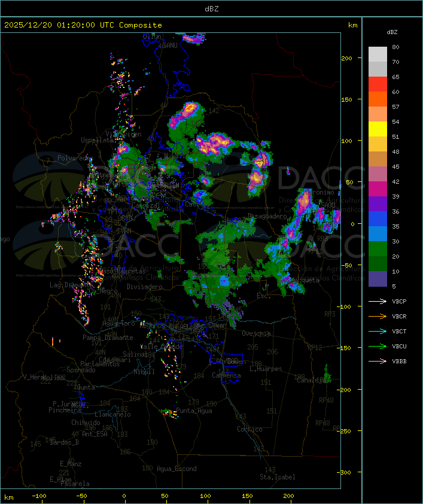Click the Cochico place label
Viewport: 423px width, 504px height.
click(249, 429)
